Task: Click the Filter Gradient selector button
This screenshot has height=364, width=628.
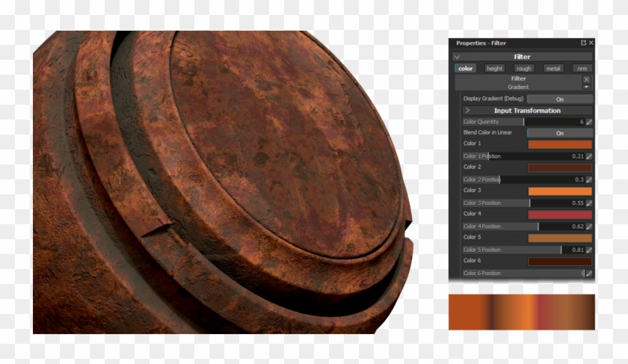Action: tap(518, 83)
